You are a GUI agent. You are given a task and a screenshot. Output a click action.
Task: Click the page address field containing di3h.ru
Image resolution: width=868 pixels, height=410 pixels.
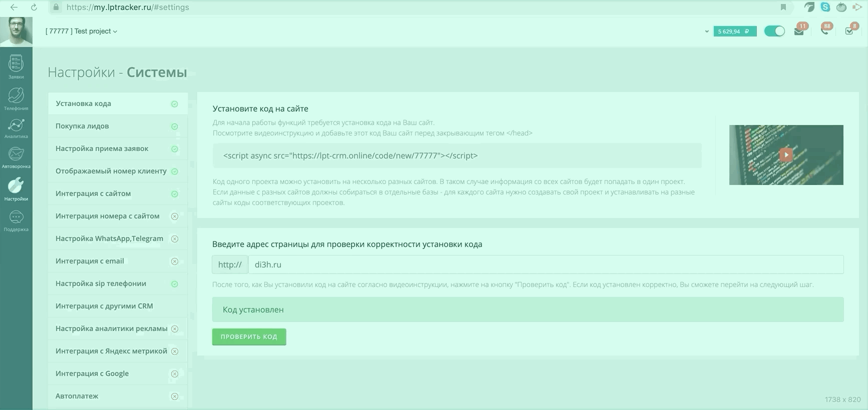tap(546, 264)
